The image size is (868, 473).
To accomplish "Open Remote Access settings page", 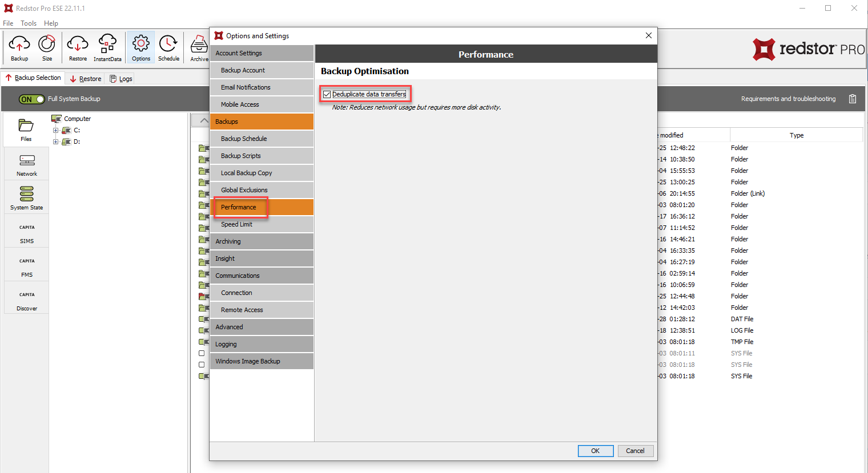I will pos(262,310).
